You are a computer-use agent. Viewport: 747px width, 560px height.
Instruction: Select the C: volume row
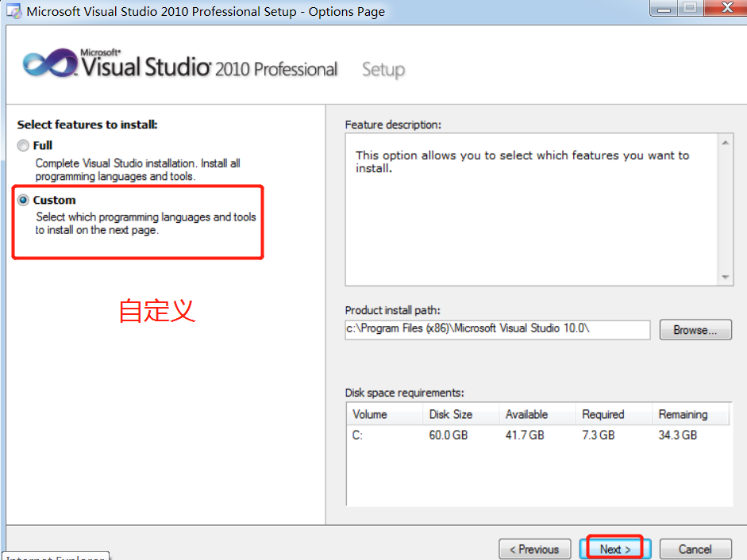359,435
